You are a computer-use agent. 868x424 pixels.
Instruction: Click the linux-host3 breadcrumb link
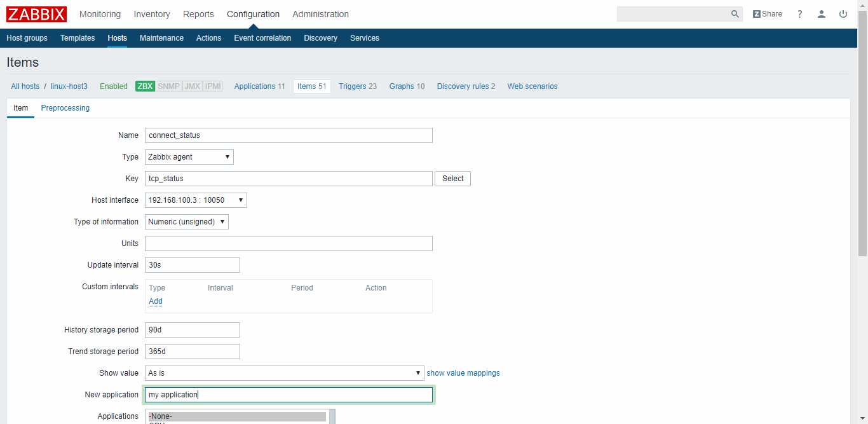69,86
